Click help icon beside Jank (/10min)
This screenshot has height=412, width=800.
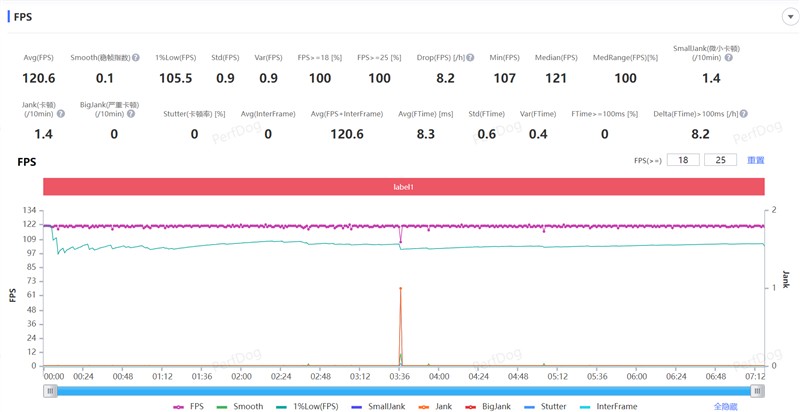tap(61, 114)
